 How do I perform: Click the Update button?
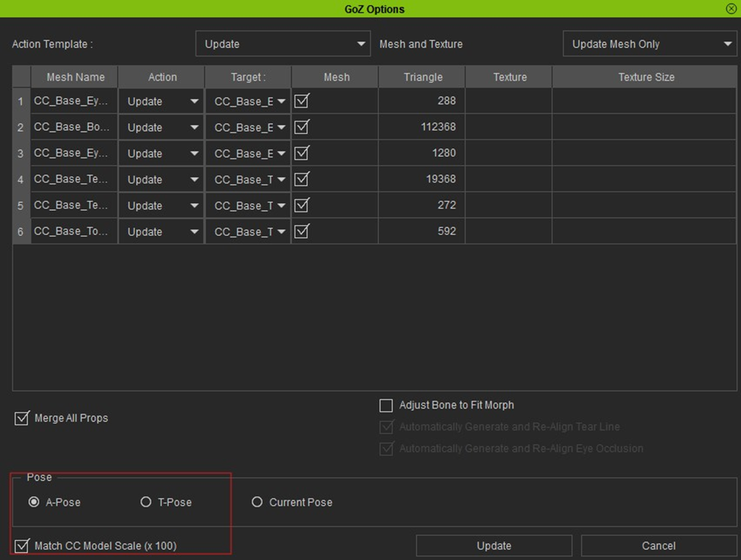[494, 546]
